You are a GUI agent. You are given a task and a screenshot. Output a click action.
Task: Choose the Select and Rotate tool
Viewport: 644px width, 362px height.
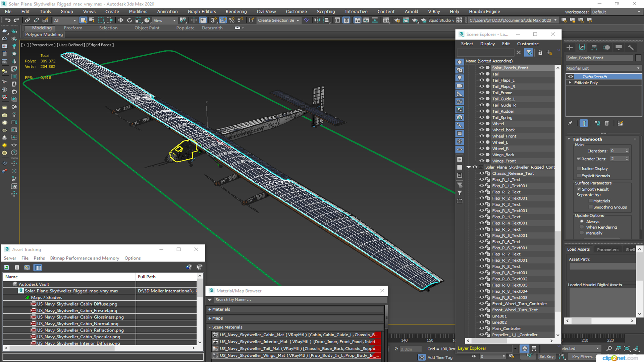click(x=129, y=20)
